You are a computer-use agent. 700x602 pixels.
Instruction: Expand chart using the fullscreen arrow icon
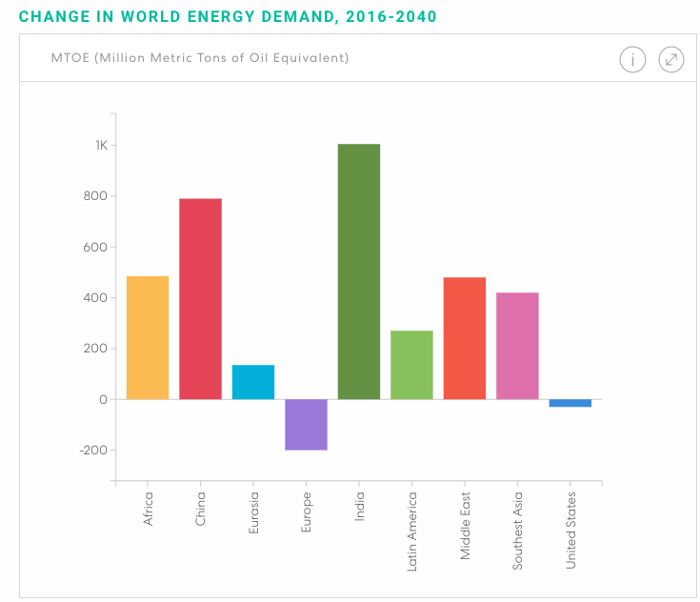click(671, 59)
